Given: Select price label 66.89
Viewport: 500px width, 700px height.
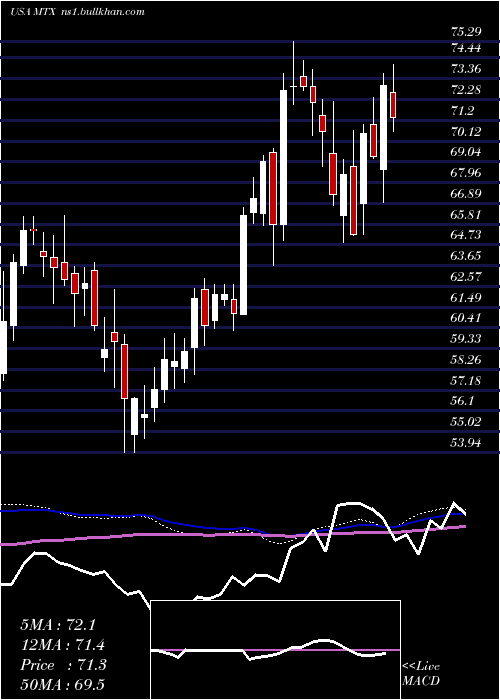Looking at the screenshot, I should coord(466,193).
